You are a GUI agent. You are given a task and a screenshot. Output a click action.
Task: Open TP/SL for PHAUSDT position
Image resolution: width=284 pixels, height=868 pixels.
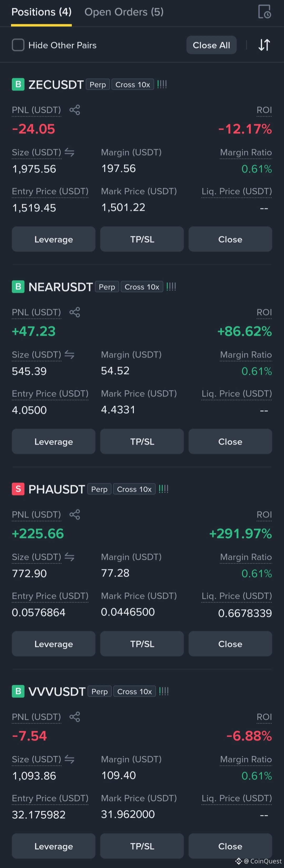click(142, 644)
